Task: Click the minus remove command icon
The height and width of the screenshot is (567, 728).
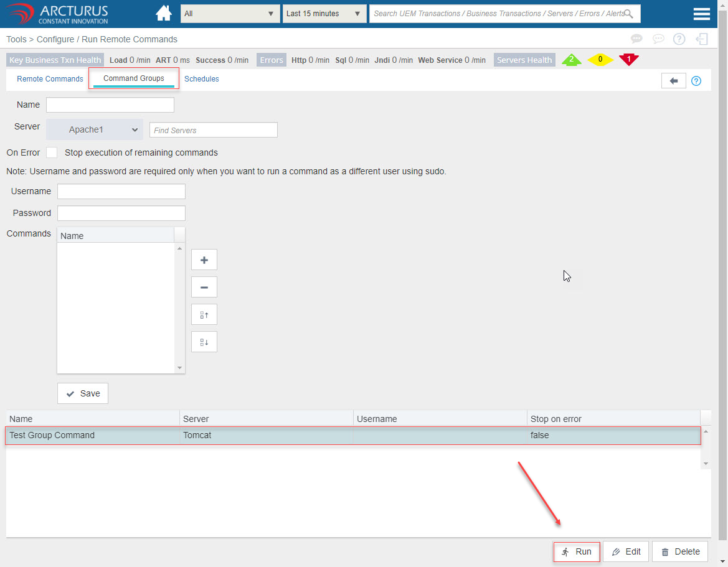Action: coord(204,287)
